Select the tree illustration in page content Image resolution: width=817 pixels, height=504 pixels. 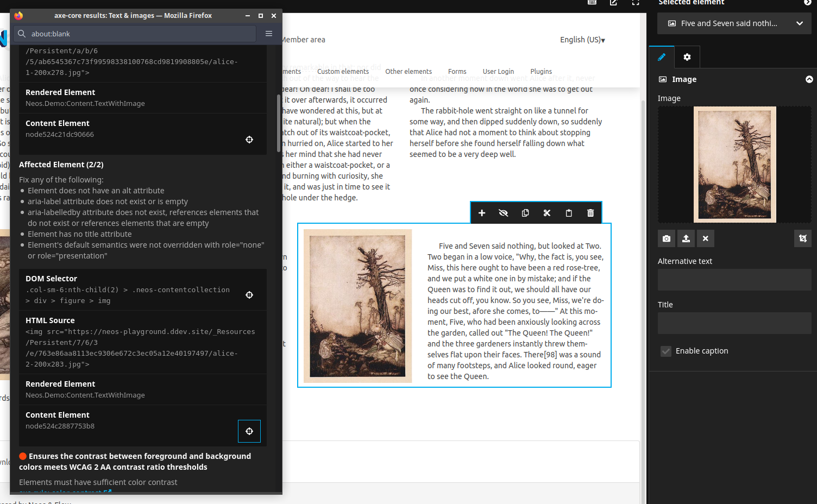357,306
